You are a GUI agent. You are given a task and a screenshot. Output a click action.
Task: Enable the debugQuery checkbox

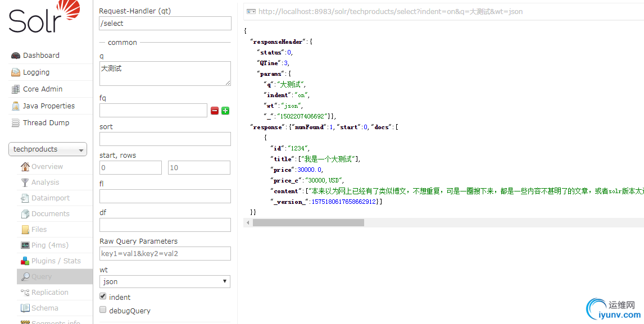(x=103, y=309)
